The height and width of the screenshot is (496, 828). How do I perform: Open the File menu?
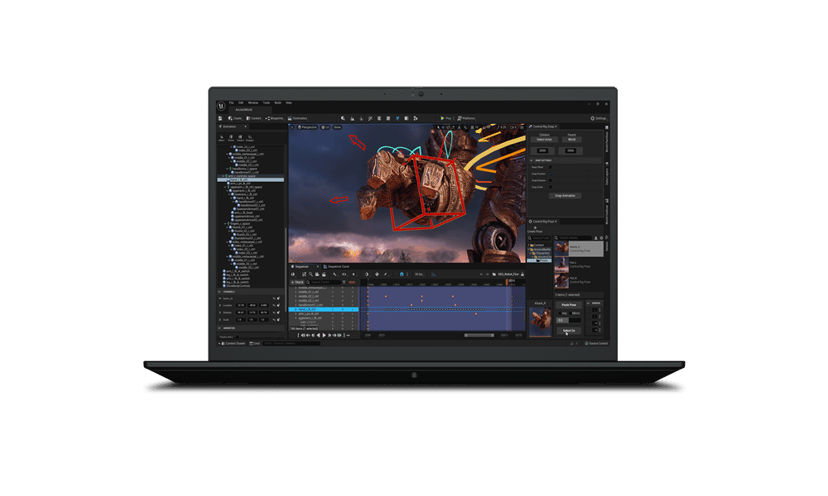tap(231, 102)
